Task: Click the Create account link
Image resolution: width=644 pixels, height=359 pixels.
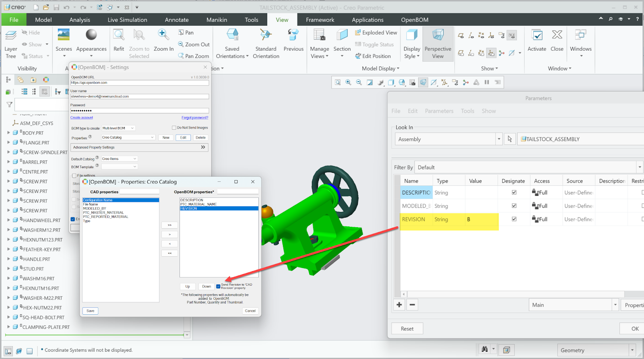Action: coord(82,118)
